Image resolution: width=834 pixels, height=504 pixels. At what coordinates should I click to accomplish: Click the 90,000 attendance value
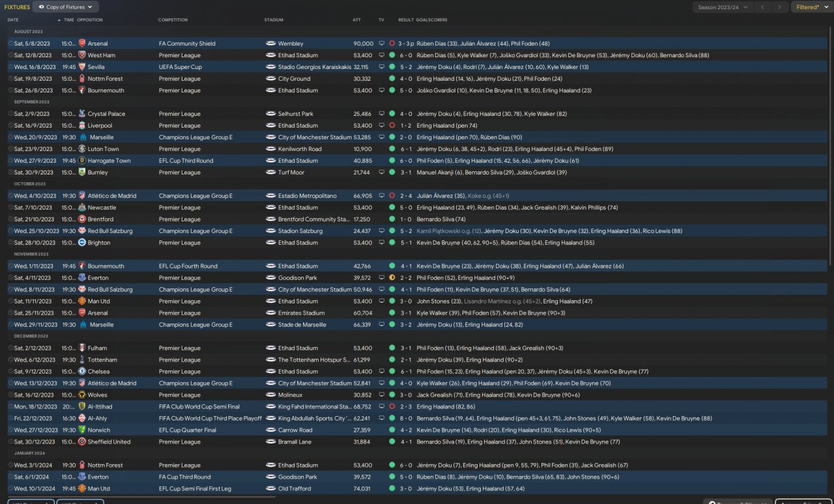point(364,44)
